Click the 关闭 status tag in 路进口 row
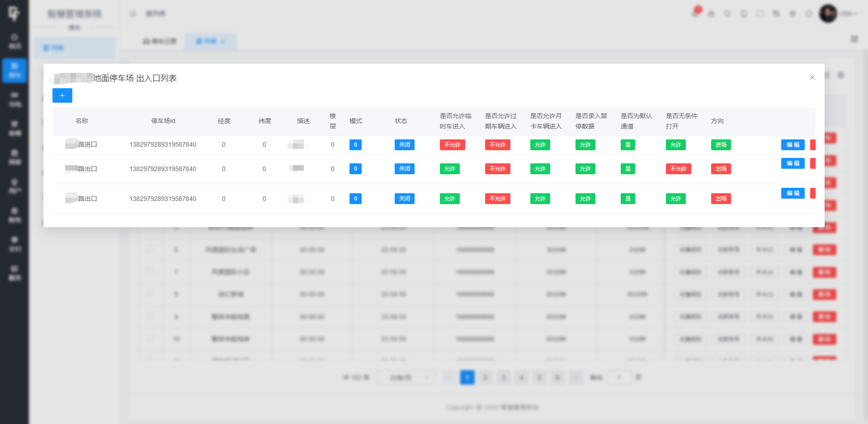This screenshot has height=424, width=868. tap(404, 145)
